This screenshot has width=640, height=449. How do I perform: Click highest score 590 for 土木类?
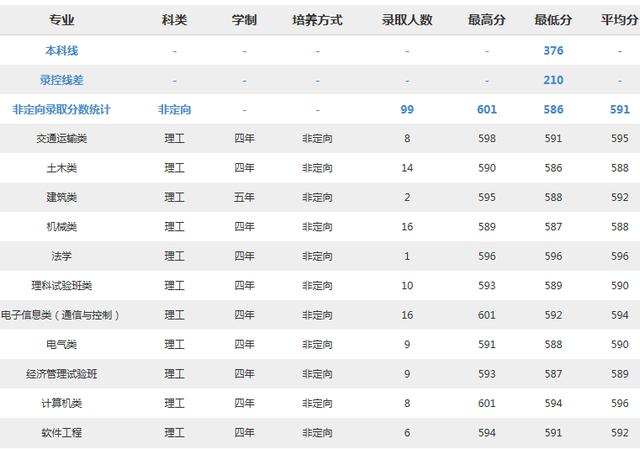[x=487, y=168]
